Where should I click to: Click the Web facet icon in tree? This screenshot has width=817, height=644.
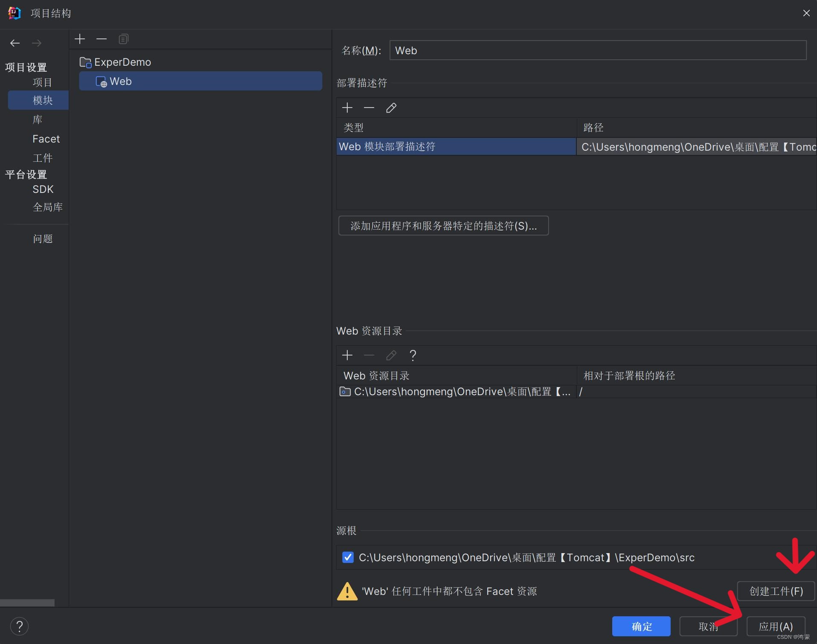click(101, 82)
